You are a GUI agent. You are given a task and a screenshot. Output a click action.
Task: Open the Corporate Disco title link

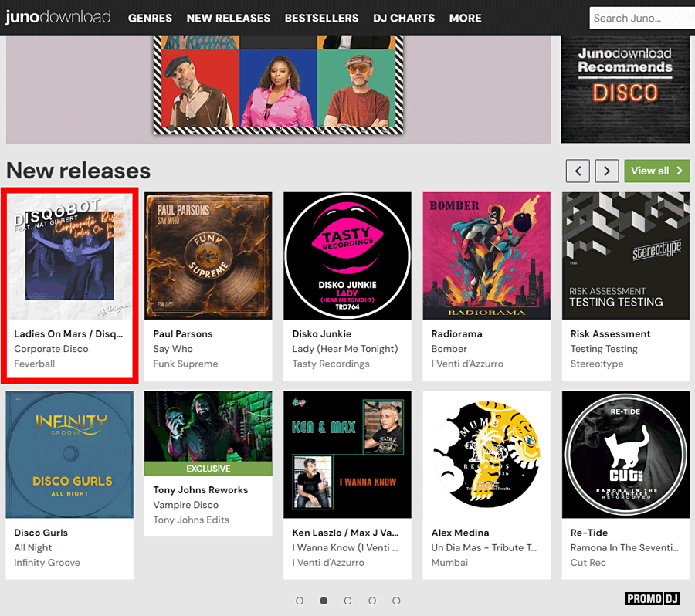pyautogui.click(x=51, y=349)
